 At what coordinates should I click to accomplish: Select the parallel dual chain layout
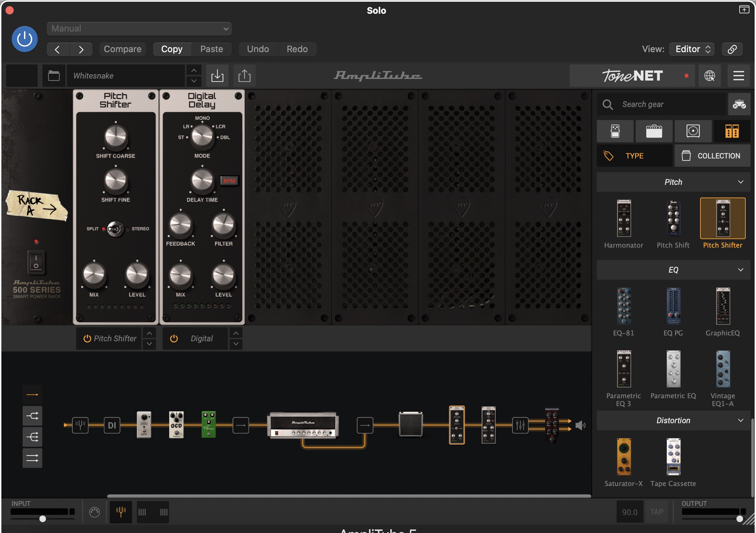point(32,458)
